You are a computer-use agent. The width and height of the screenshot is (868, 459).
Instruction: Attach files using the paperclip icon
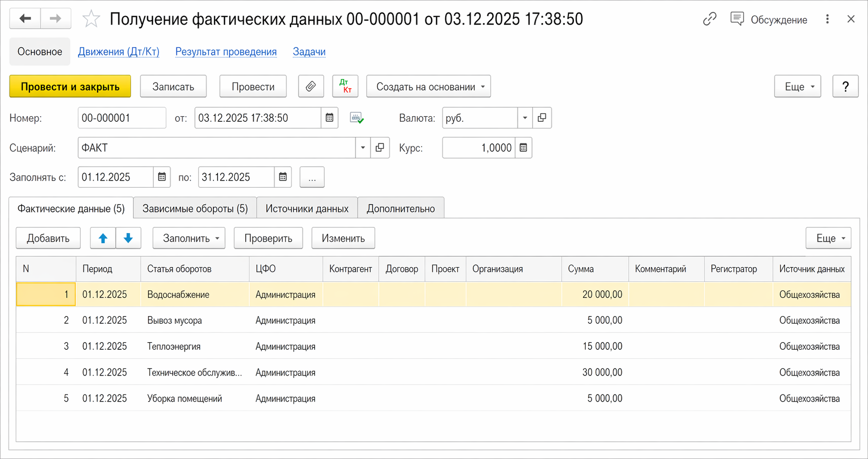click(311, 87)
